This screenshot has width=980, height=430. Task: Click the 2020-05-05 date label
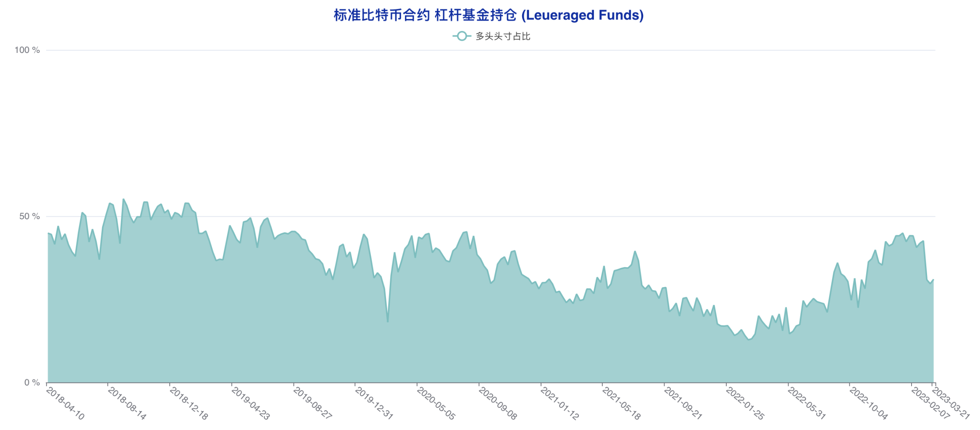click(x=436, y=403)
